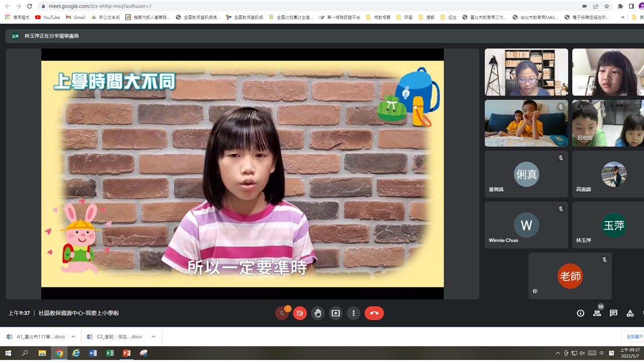Expand options for A1 docx download
The width and height of the screenshot is (644, 362).
pyautogui.click(x=73, y=337)
